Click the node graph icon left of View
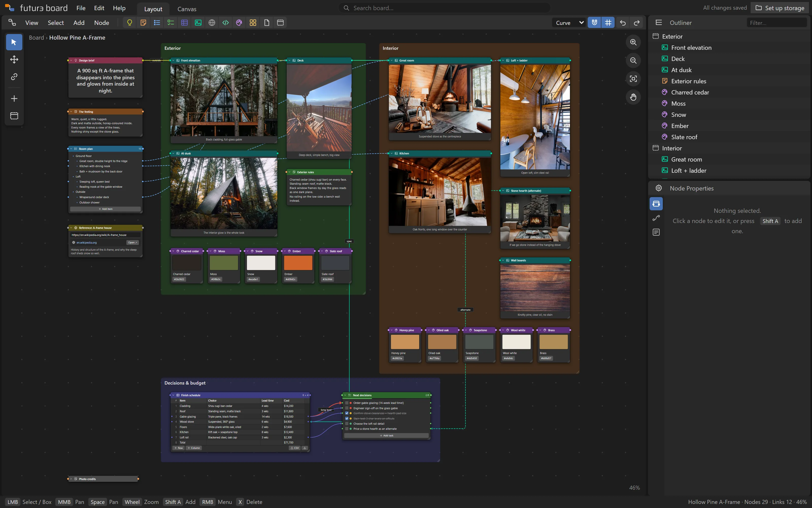Viewport: 812px width, 508px height. pos(12,23)
